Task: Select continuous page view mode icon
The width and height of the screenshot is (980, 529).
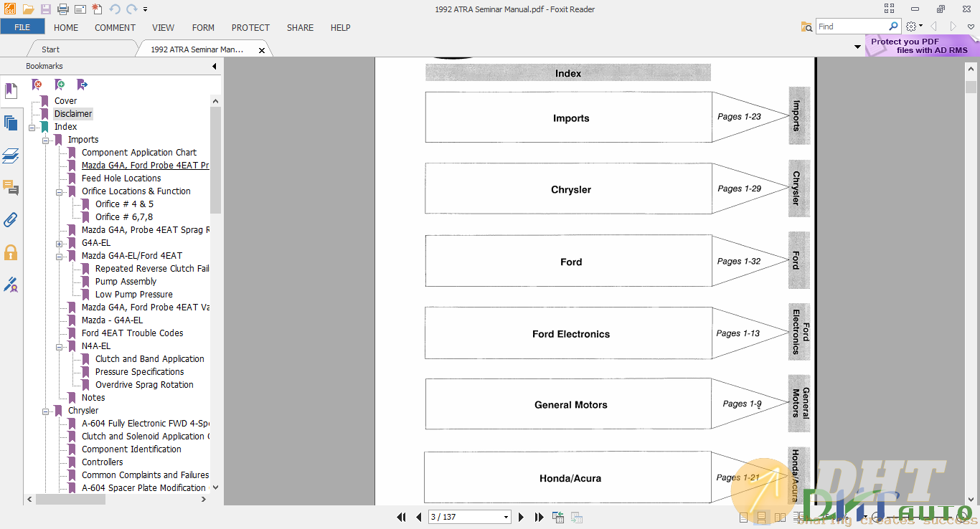Action: pyautogui.click(x=761, y=517)
